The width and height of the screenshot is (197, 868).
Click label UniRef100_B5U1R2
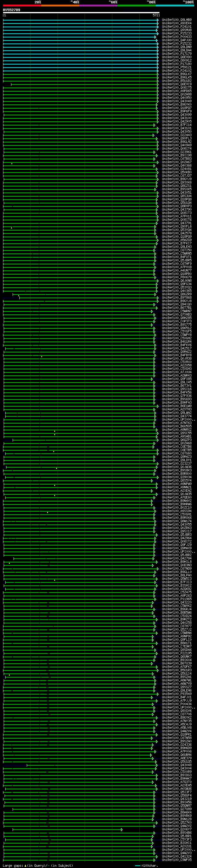(177, 81)
